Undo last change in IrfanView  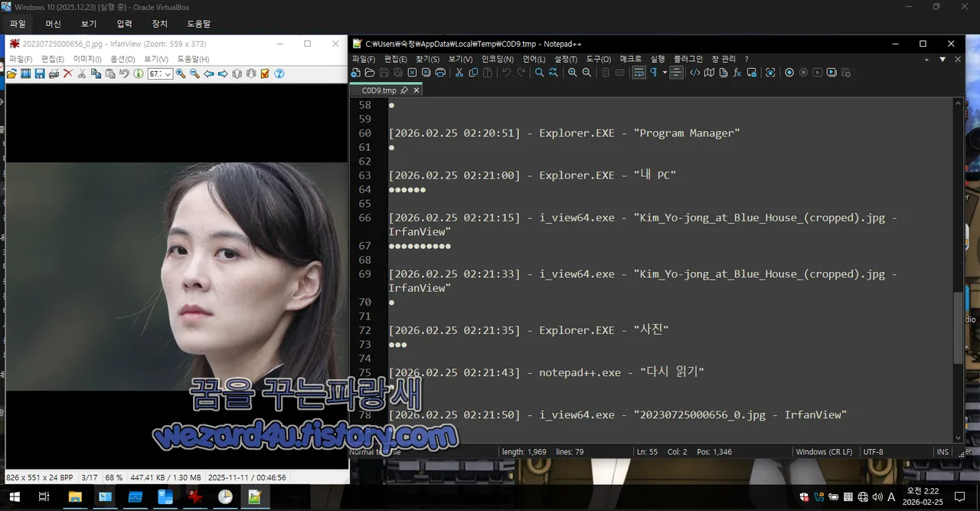pos(124,74)
